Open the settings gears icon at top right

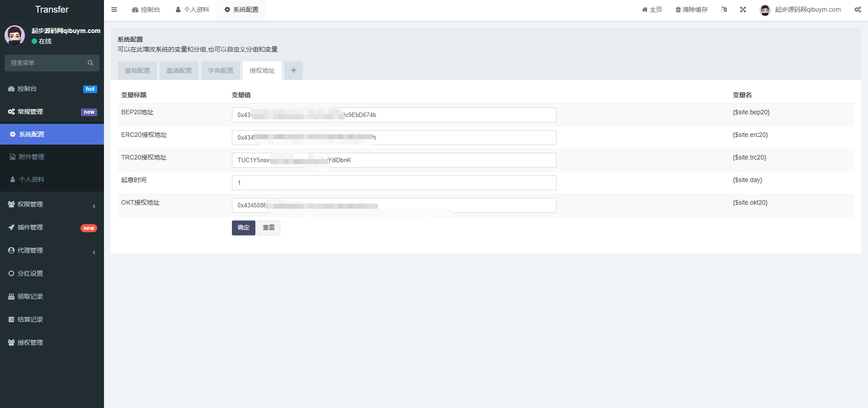pyautogui.click(x=858, y=9)
